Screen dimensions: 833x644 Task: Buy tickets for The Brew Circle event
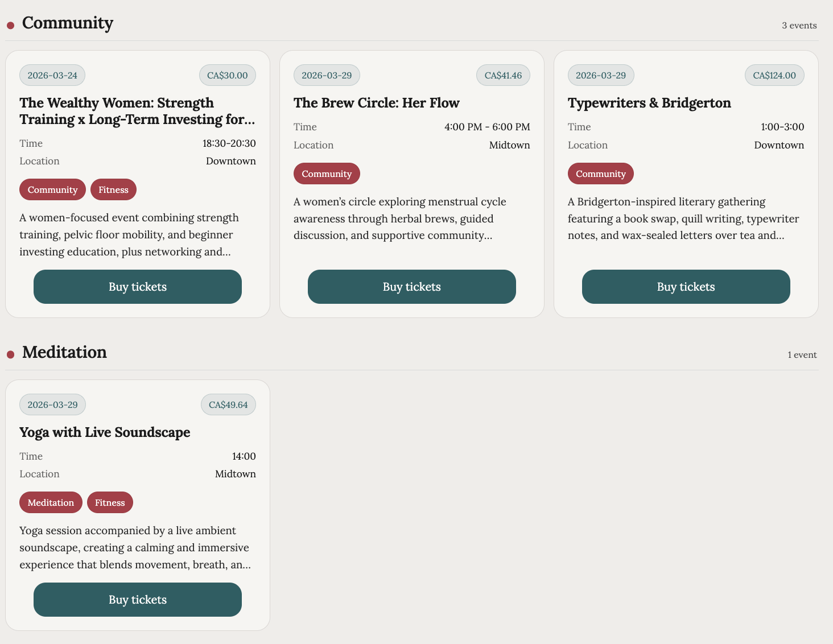(411, 287)
